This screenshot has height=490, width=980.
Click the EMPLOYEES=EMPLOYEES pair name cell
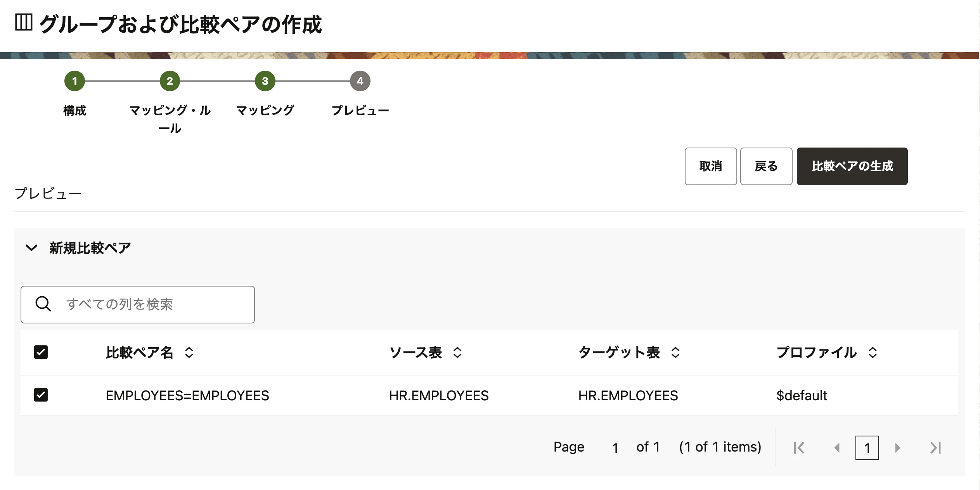click(187, 396)
